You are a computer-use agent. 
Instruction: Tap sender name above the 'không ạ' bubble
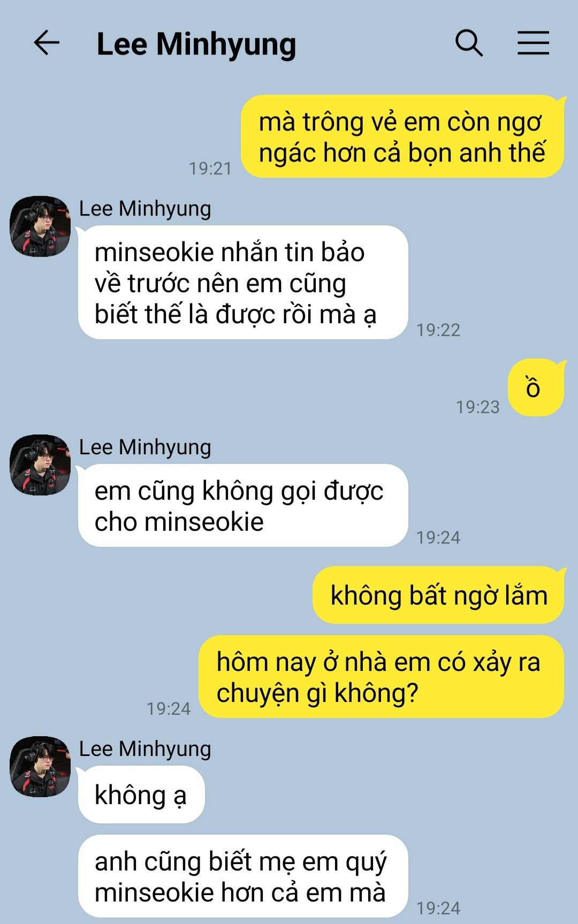145,749
